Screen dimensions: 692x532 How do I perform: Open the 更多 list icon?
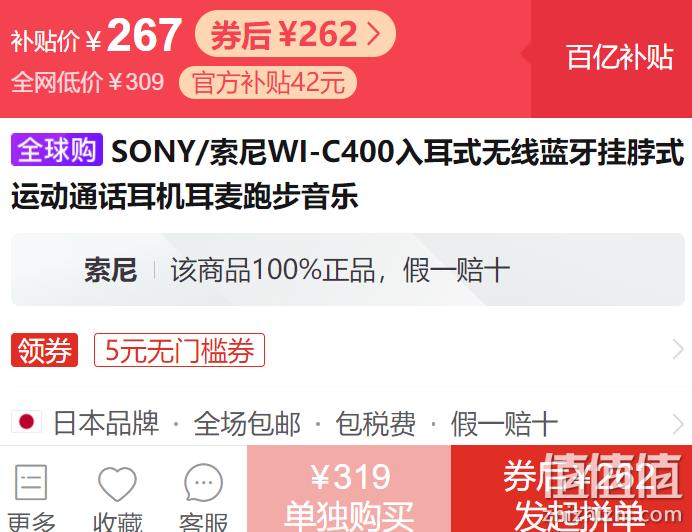click(x=31, y=482)
